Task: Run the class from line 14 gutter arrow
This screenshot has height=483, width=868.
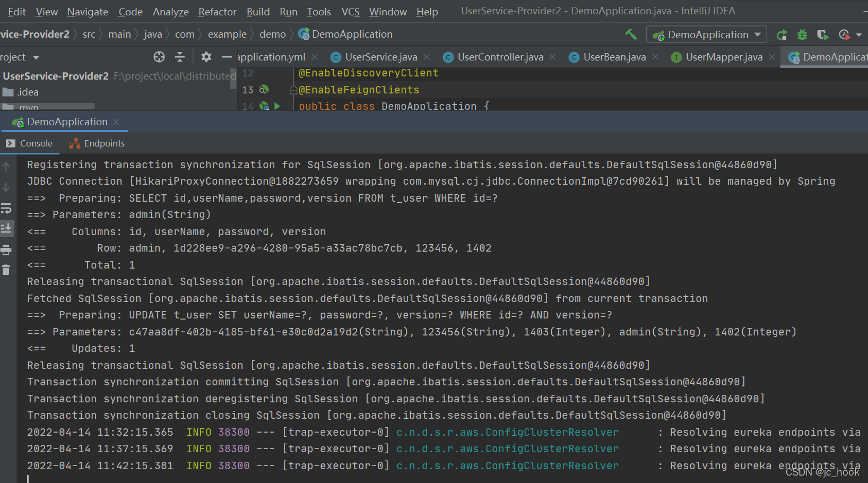Action: (277, 106)
